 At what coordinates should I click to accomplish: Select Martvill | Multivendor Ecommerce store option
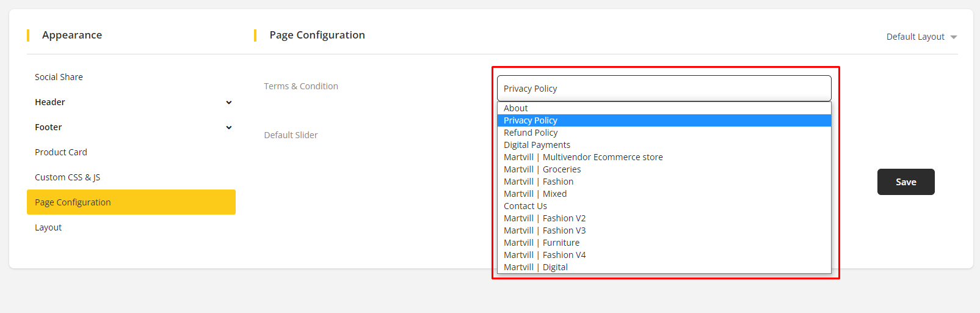583,157
